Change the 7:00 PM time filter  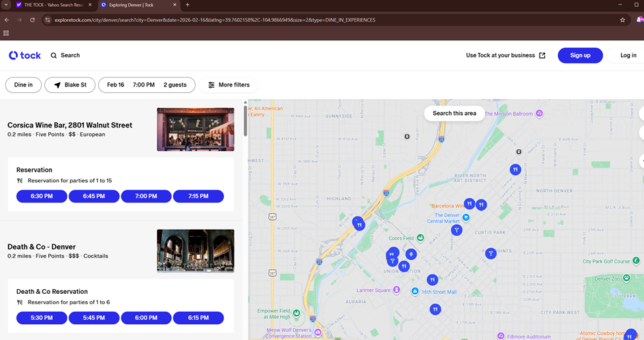click(144, 85)
